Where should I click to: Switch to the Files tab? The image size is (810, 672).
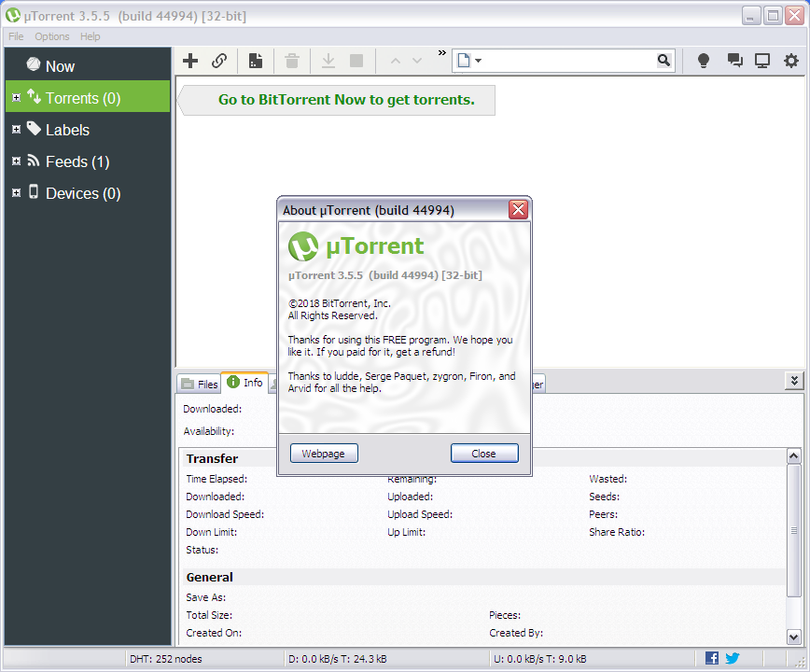point(200,384)
